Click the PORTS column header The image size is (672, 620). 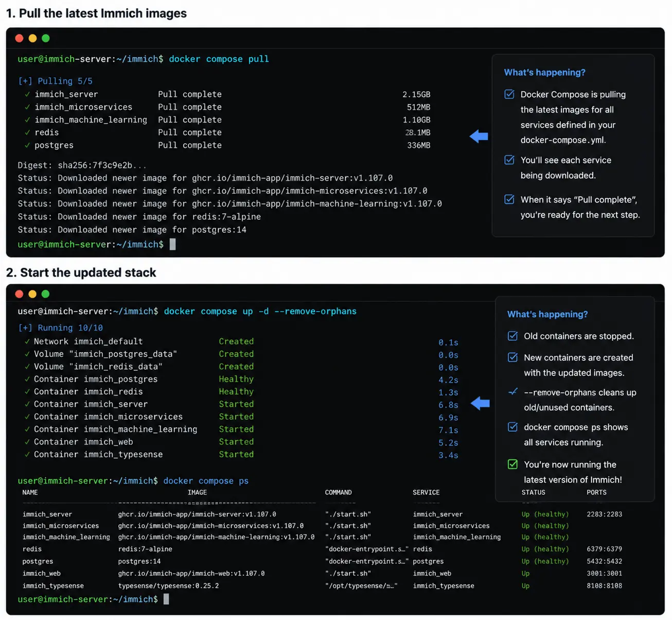tap(596, 493)
